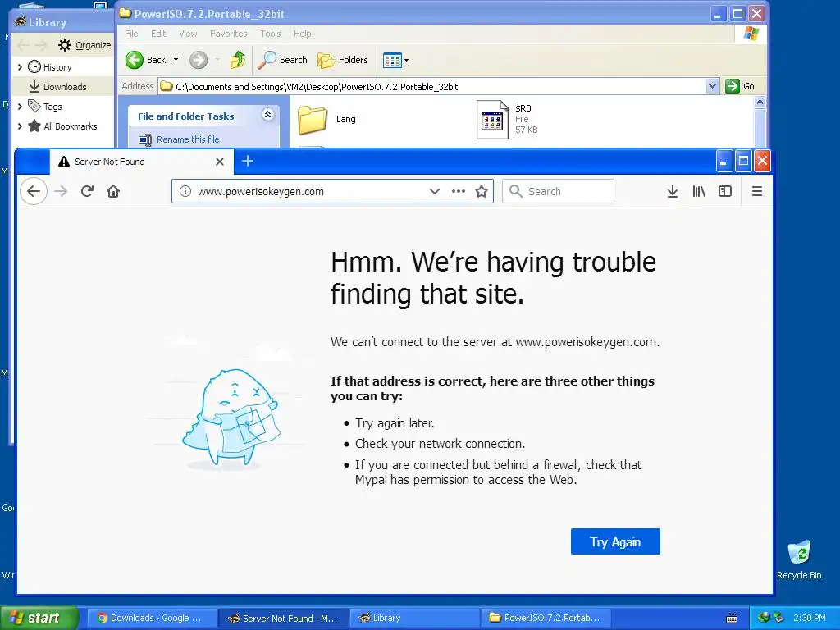840x630 pixels.
Task: Select All Bookmarks in Library sidebar
Action: pos(70,126)
